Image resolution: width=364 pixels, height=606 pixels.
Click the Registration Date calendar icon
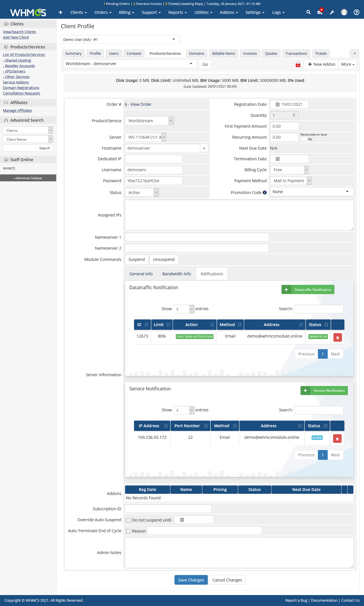point(278,104)
